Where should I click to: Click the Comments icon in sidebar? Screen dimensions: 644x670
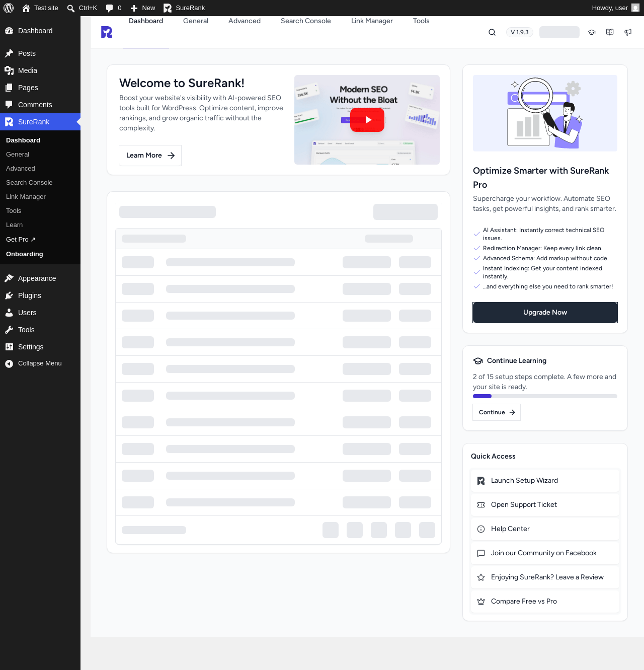[x=9, y=105]
